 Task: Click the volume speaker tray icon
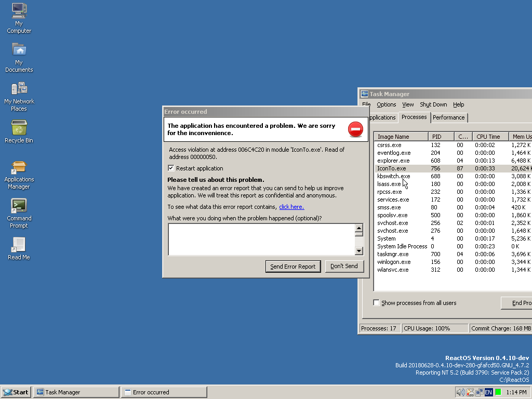[460, 392]
